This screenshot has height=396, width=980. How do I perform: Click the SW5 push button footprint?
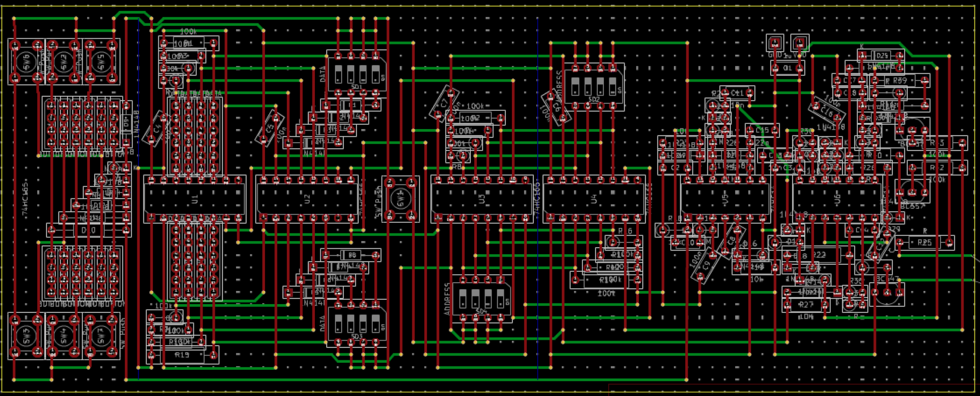pos(101,62)
